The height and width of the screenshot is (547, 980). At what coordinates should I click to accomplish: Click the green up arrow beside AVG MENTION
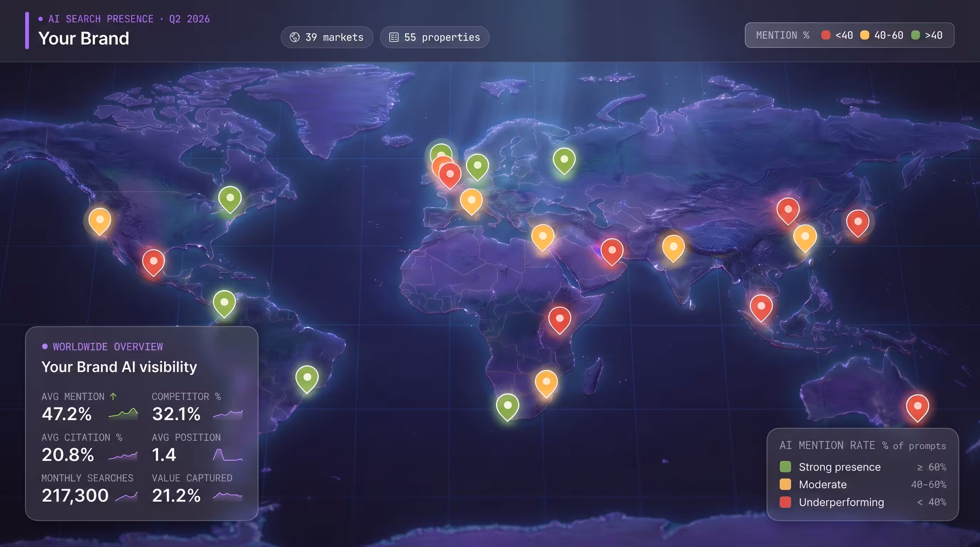pos(113,396)
